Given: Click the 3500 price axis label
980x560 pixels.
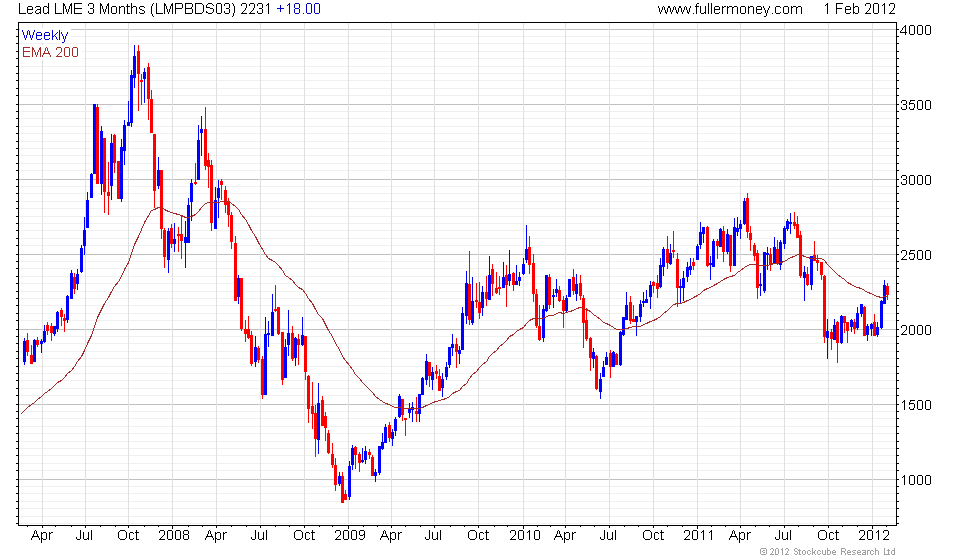Looking at the screenshot, I should tap(916, 105).
